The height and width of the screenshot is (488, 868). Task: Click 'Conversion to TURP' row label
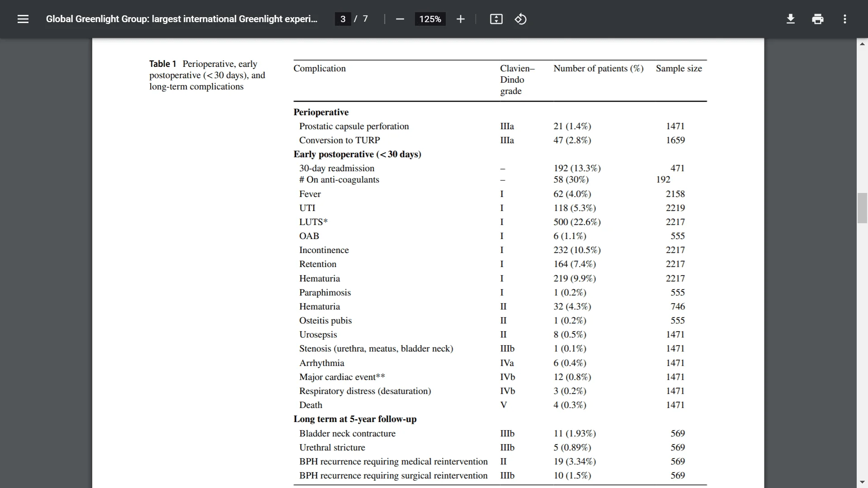click(x=340, y=140)
